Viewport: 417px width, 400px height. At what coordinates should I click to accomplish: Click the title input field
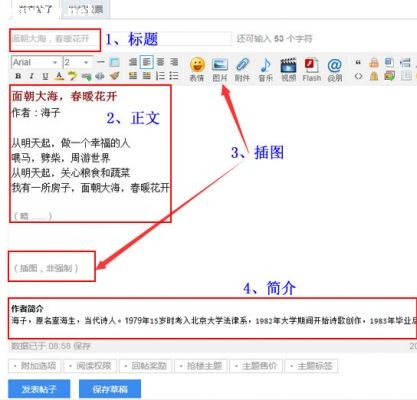pyautogui.click(x=55, y=39)
